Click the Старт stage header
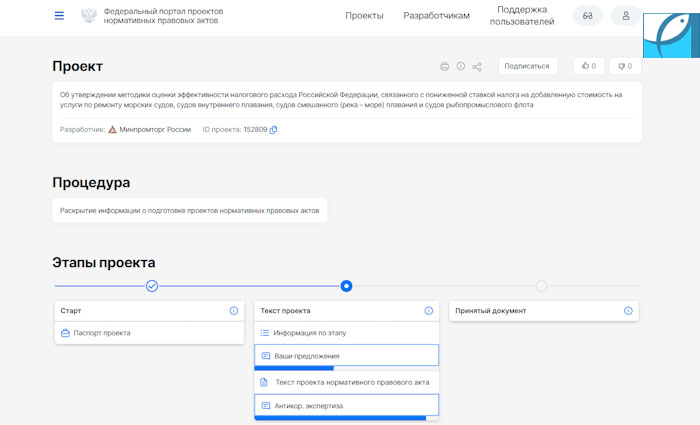The width and height of the screenshot is (700, 425). (x=149, y=311)
